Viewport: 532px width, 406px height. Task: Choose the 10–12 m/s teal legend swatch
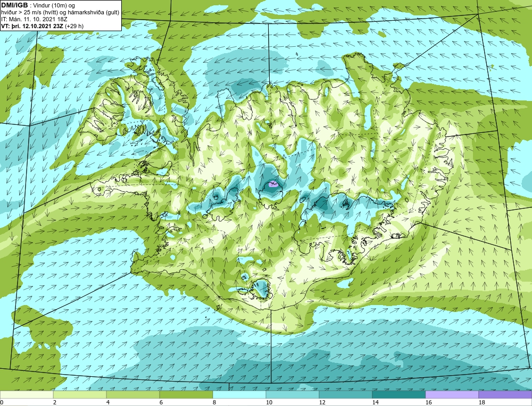293,394
